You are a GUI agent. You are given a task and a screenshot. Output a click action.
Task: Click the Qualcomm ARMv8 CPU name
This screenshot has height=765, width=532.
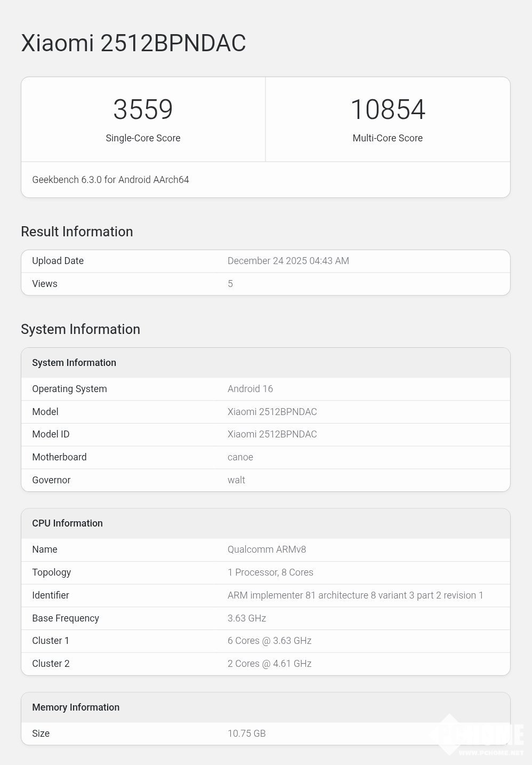coord(267,549)
